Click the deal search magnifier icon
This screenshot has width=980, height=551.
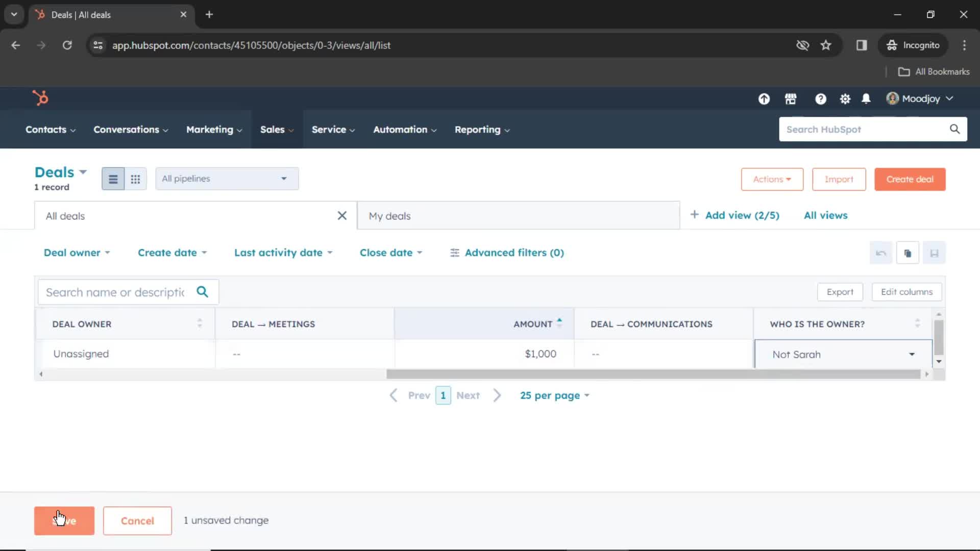203,292
